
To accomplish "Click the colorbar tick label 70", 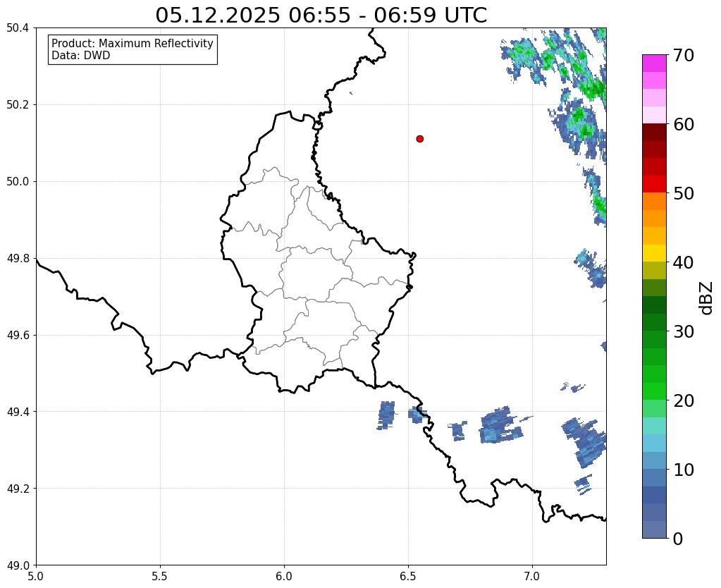I will pos(684,55).
